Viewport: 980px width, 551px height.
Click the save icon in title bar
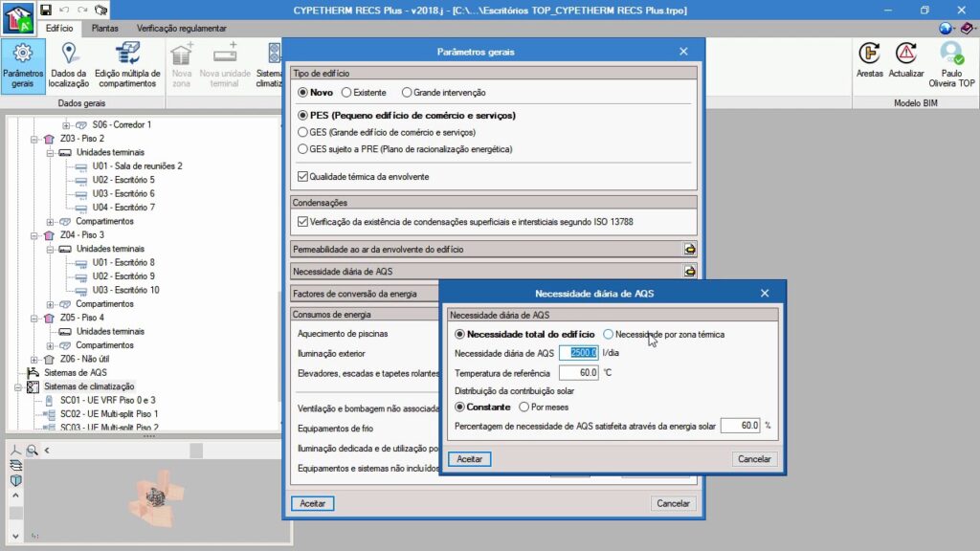[x=46, y=10]
